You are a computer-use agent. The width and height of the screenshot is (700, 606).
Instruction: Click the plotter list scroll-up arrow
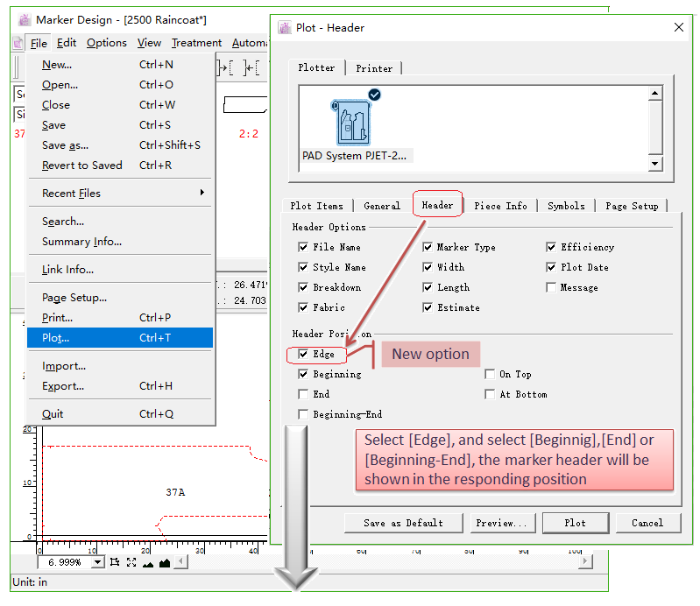tap(655, 94)
